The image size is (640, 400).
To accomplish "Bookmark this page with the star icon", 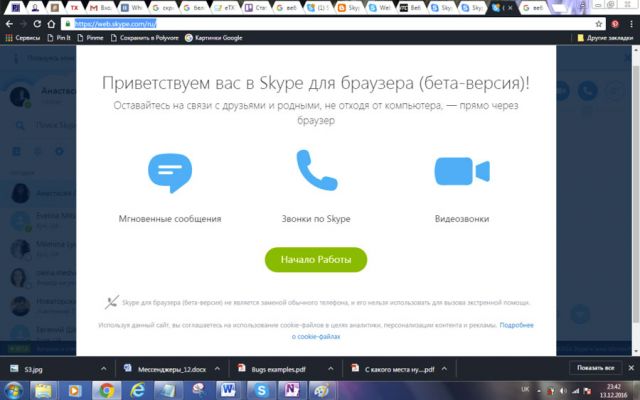I will tap(598, 24).
